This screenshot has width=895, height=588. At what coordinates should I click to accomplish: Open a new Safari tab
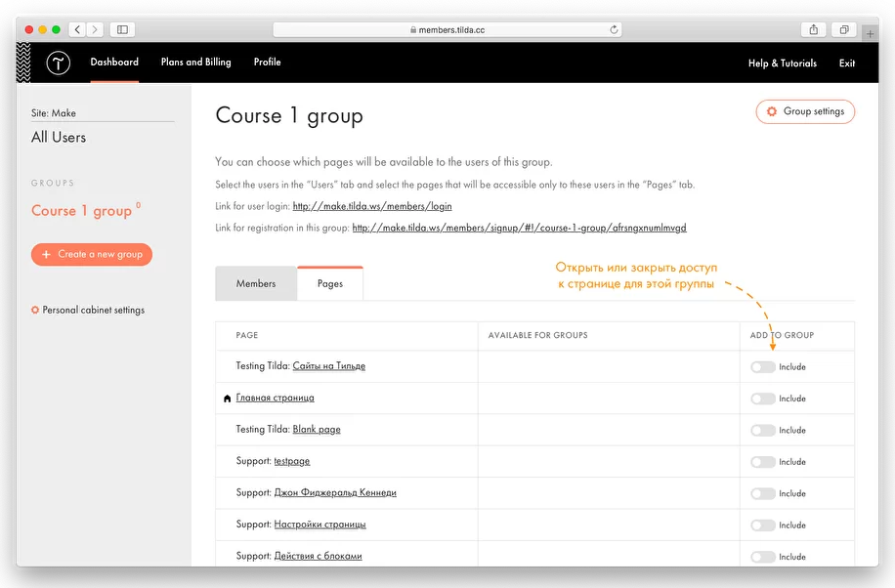[870, 33]
